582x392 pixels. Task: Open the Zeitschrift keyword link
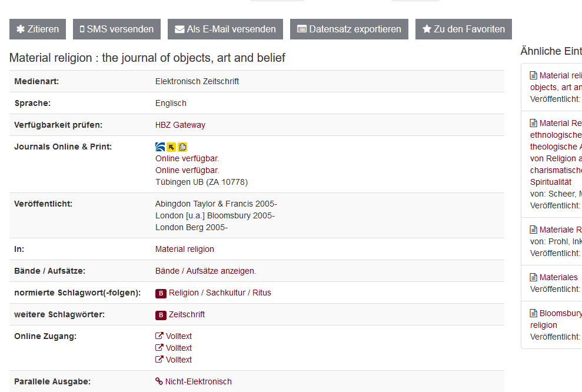coord(187,315)
